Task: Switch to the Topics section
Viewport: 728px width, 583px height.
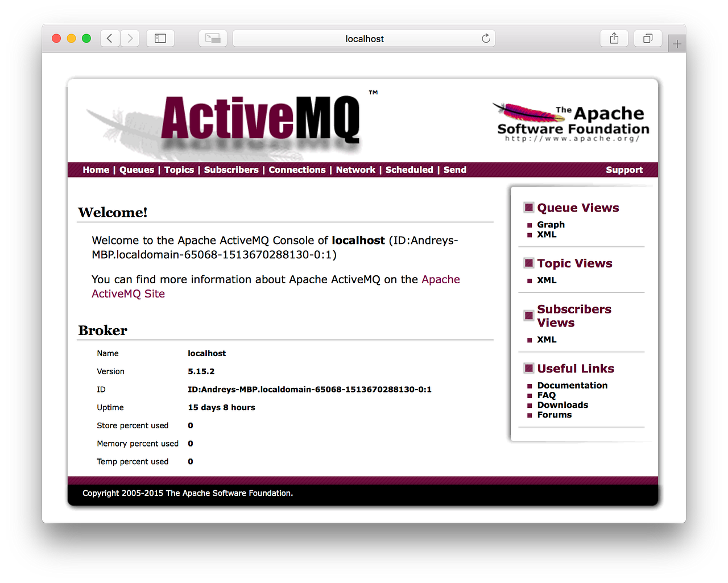Action: pos(179,169)
